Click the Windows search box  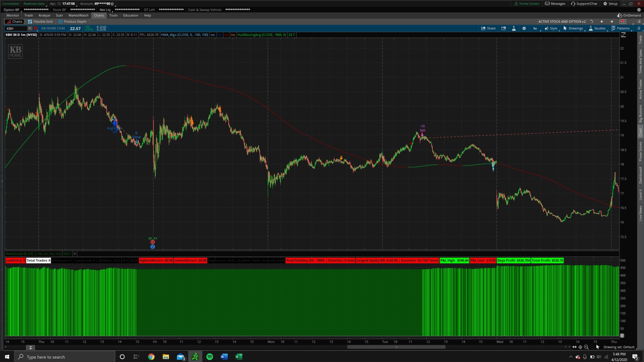tap(65, 357)
